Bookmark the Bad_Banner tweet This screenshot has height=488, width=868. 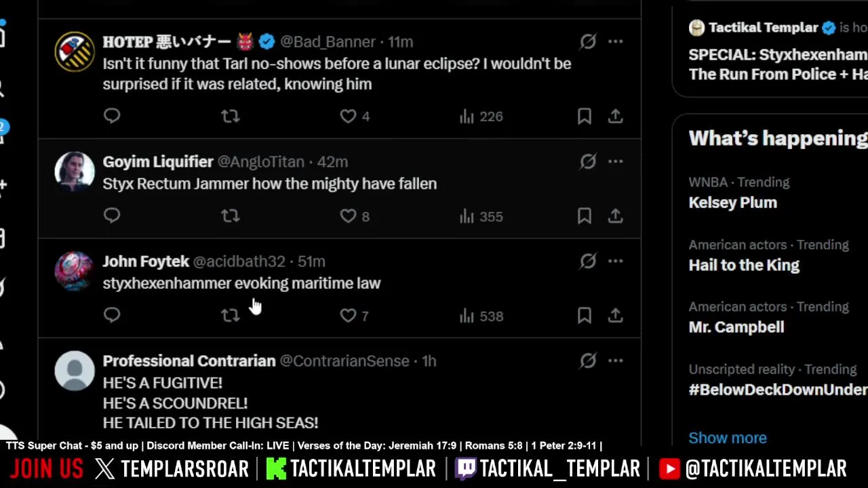(x=584, y=117)
